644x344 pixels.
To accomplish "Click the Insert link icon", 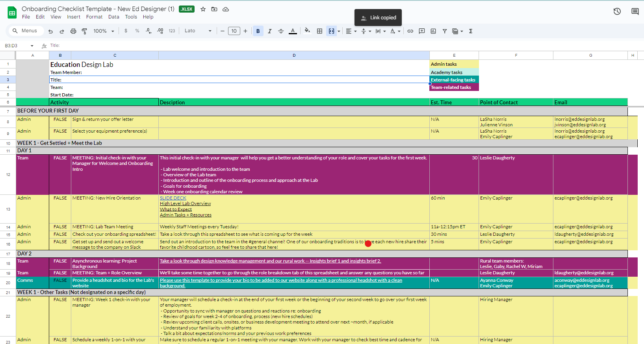I will click(410, 31).
